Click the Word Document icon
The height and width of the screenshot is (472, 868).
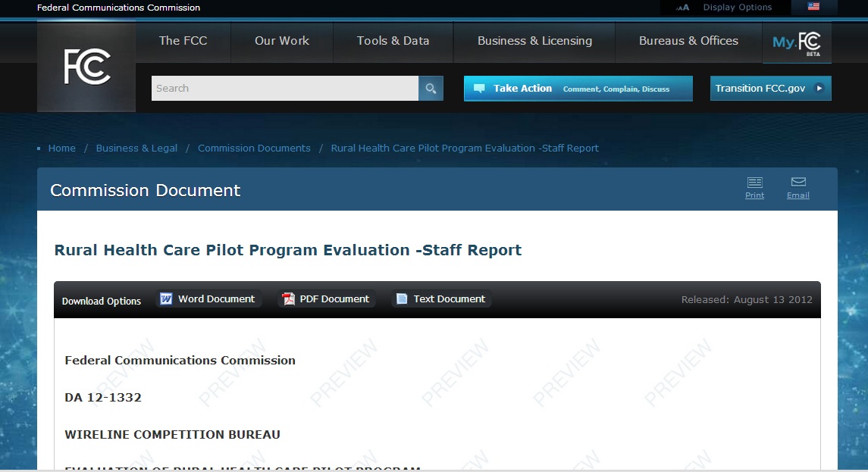pyautogui.click(x=166, y=299)
